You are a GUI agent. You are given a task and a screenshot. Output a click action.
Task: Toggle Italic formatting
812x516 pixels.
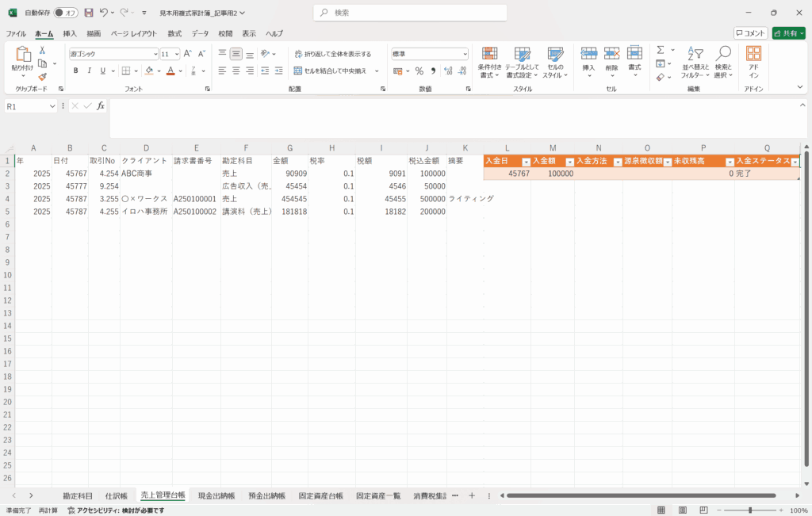89,71
